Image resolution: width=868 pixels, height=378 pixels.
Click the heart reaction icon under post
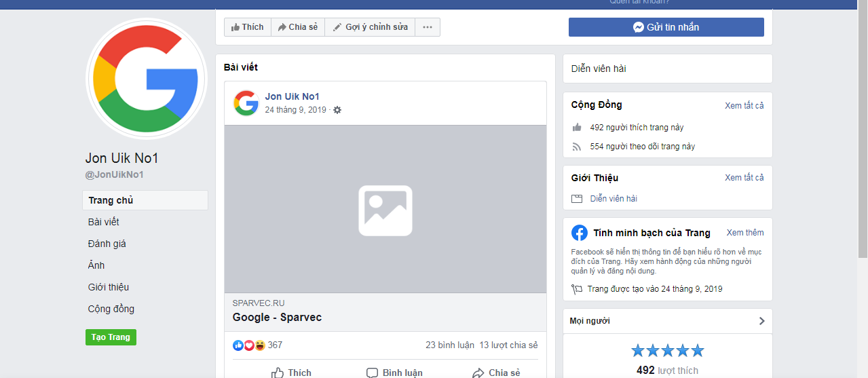(x=248, y=345)
